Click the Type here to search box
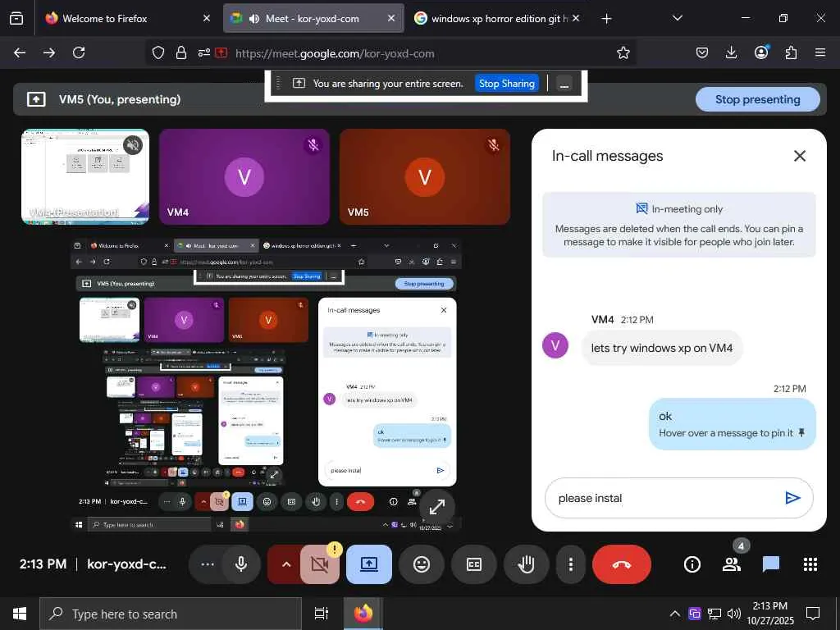This screenshot has width=840, height=630. coord(171,614)
